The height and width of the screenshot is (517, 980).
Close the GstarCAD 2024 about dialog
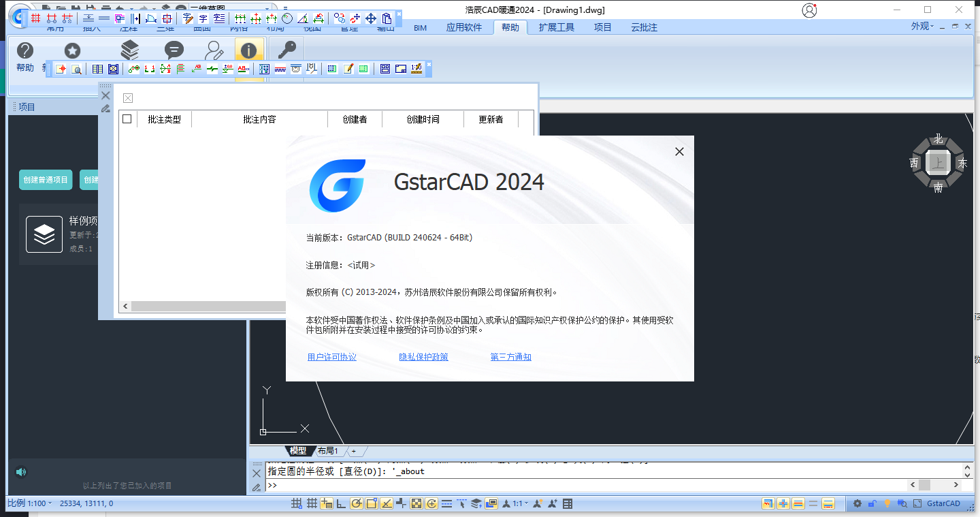click(x=679, y=152)
